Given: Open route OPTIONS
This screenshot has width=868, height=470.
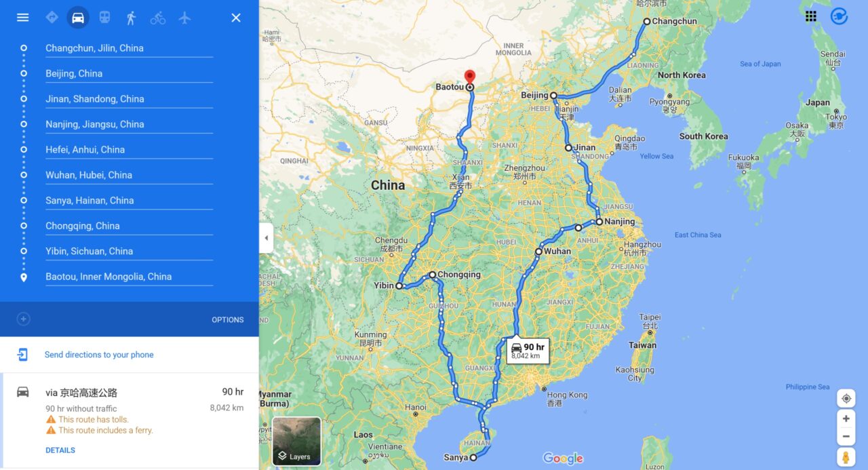Looking at the screenshot, I should point(228,319).
